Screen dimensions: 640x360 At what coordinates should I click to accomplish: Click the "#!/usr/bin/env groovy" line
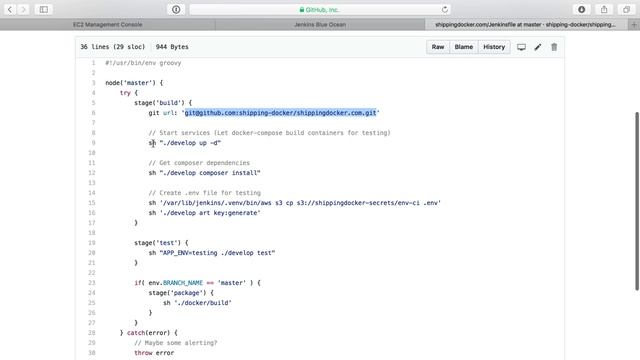(x=143, y=63)
